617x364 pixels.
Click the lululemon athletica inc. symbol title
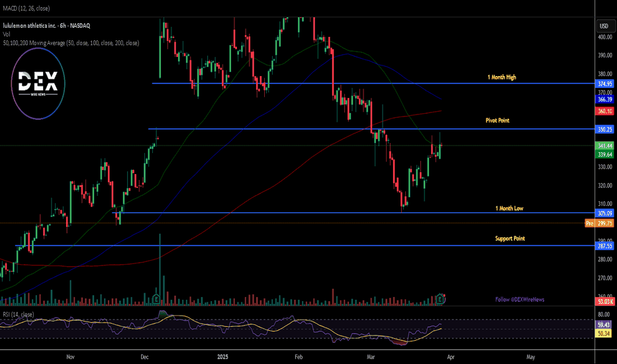[x=46, y=26]
